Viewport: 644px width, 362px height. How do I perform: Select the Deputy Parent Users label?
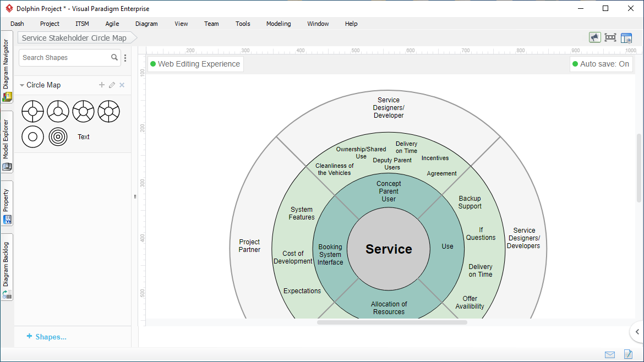[x=392, y=164]
